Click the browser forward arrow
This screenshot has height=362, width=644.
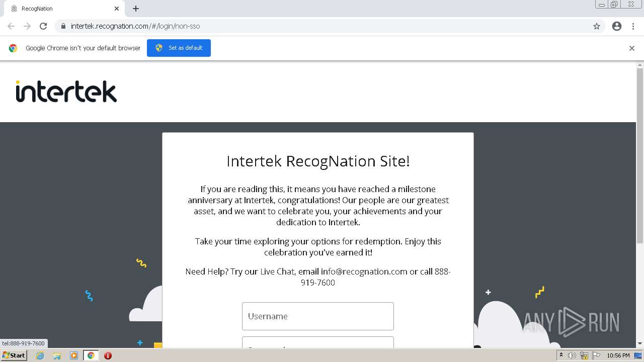coord(27,26)
